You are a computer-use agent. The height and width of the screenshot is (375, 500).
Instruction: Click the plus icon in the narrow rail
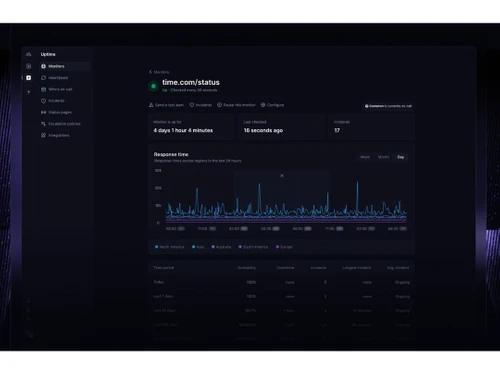[x=29, y=92]
